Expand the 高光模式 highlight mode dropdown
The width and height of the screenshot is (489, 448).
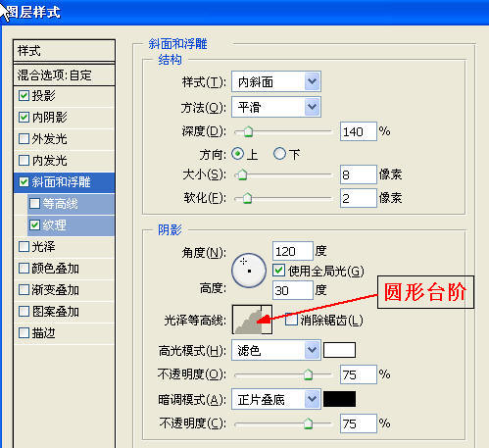[x=313, y=350]
